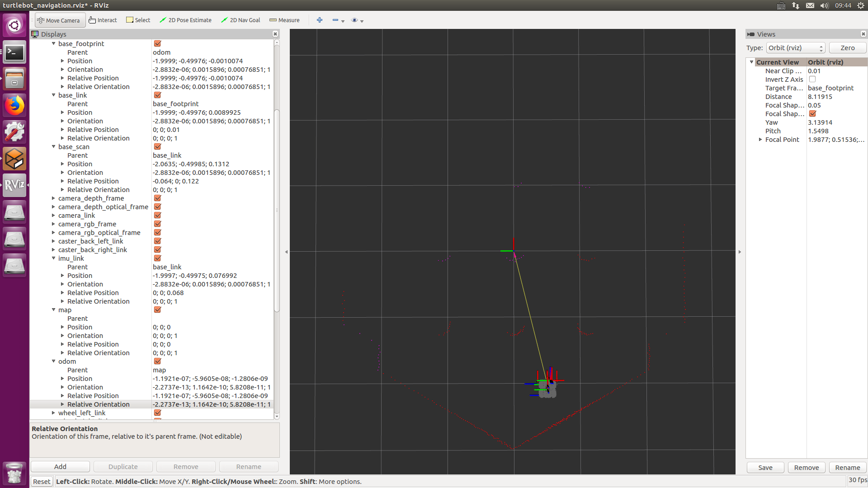Open the terminal from the dock

[x=14, y=53]
